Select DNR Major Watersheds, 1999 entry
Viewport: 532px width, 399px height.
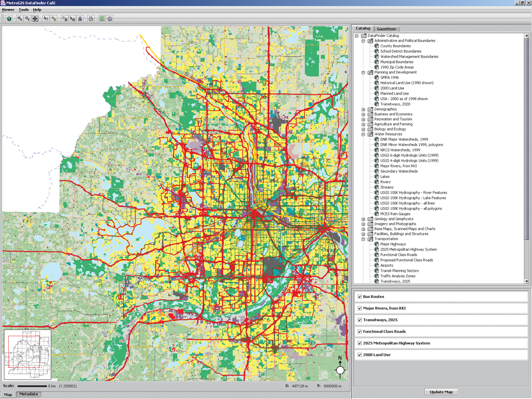[404, 139]
